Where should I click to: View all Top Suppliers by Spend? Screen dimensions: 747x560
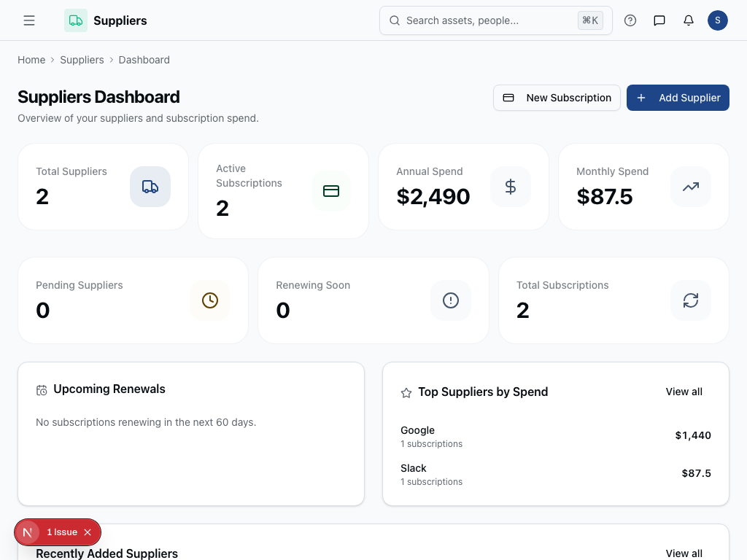684,392
